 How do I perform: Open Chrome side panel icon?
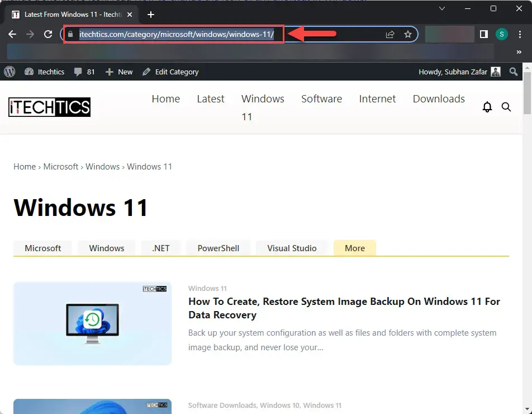484,34
